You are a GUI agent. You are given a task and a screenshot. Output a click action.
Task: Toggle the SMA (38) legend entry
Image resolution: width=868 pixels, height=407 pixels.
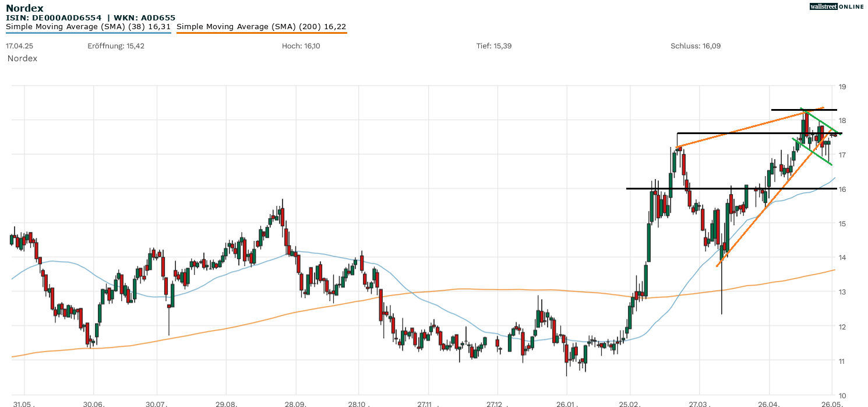(x=88, y=26)
